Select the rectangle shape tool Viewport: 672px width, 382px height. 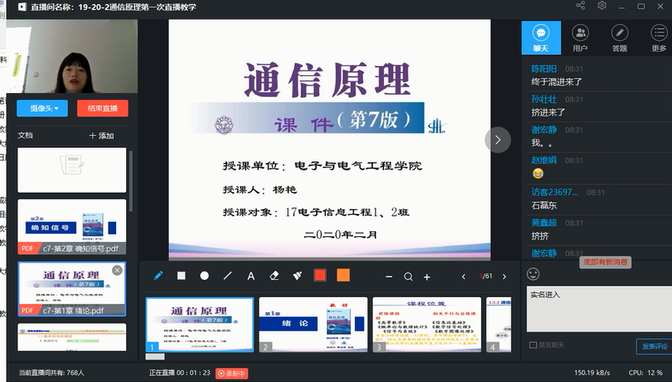click(181, 276)
